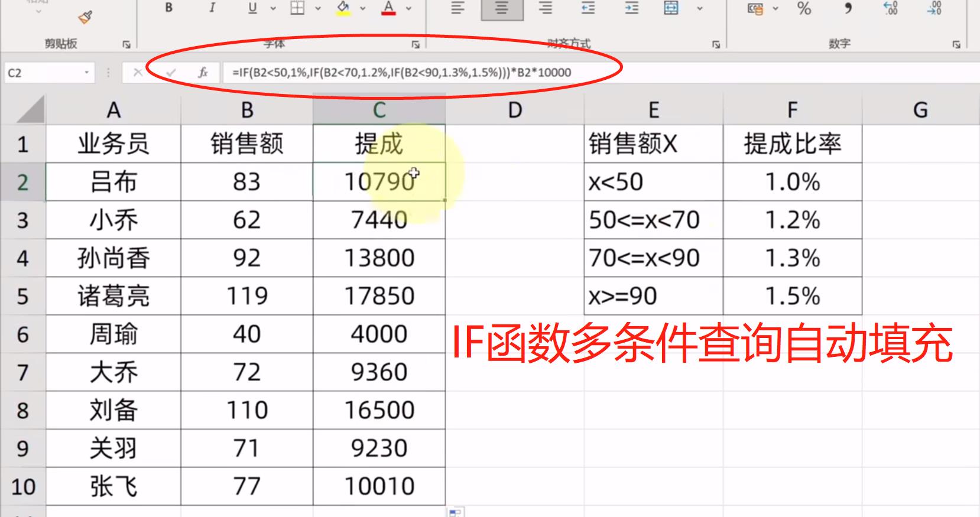Expand the Fill Color dropdown arrow

click(x=363, y=8)
